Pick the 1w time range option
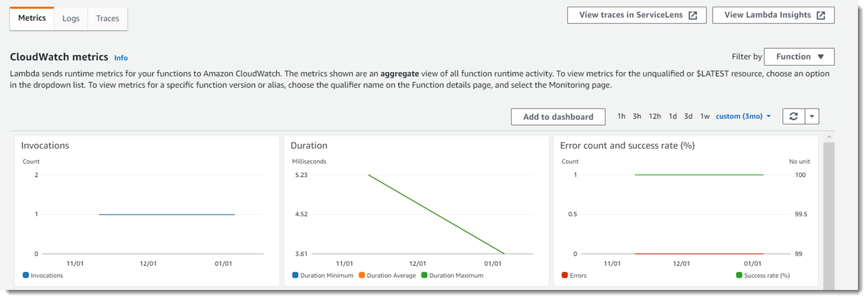Viewport: 868px width, 300px height. click(704, 117)
